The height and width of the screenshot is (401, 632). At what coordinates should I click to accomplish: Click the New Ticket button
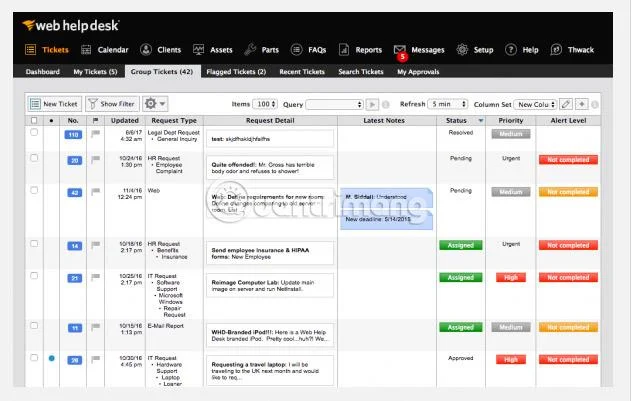tap(54, 104)
